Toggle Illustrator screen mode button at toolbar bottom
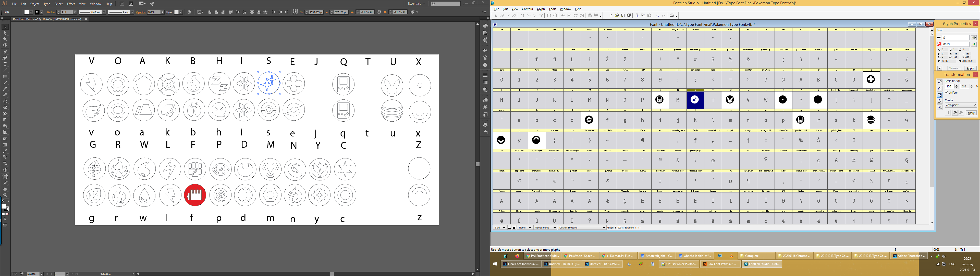 [x=5, y=225]
